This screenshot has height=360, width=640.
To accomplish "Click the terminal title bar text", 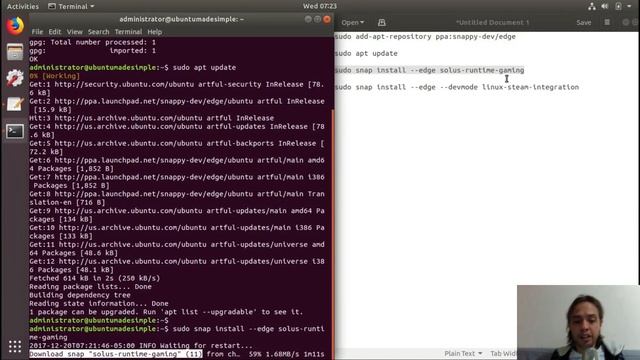I will pos(182,19).
